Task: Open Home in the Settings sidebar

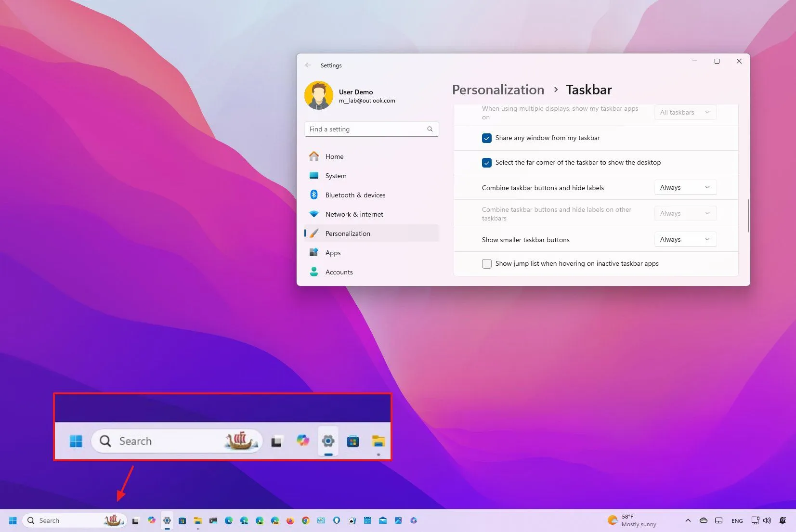Action: (372, 156)
